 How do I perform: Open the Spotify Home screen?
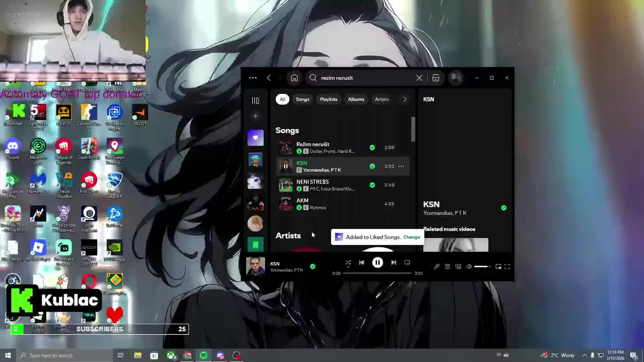point(294,78)
